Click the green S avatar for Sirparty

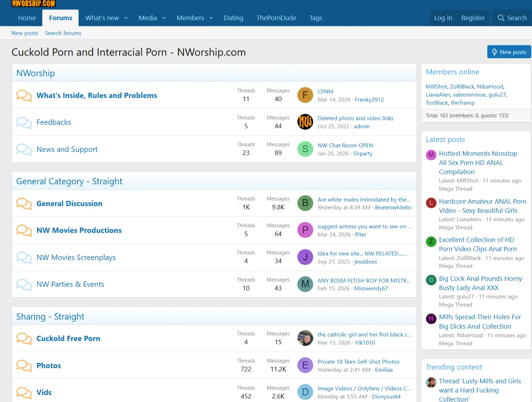tap(305, 149)
